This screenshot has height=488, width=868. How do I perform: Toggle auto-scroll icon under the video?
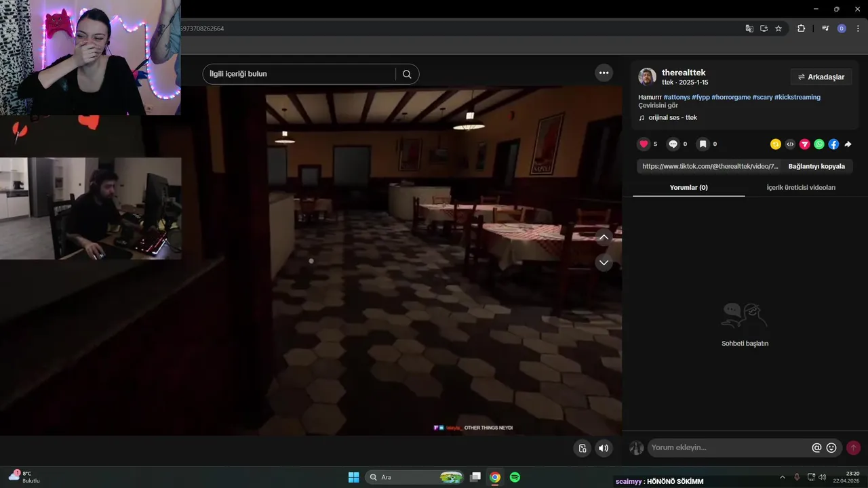point(582,448)
